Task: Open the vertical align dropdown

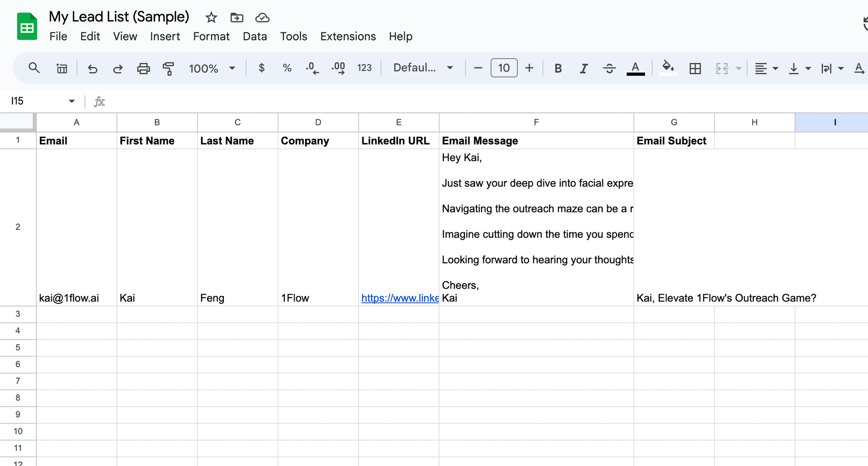Action: click(799, 68)
